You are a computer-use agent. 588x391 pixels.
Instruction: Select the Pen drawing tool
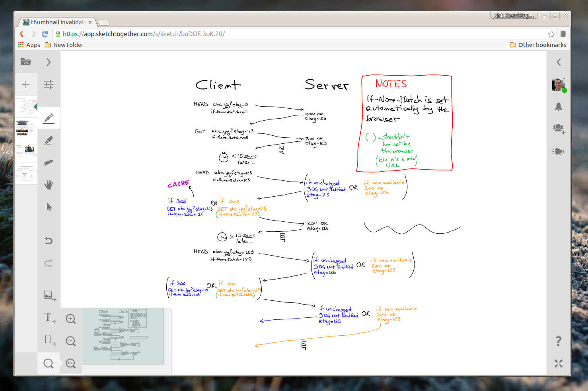(x=49, y=118)
